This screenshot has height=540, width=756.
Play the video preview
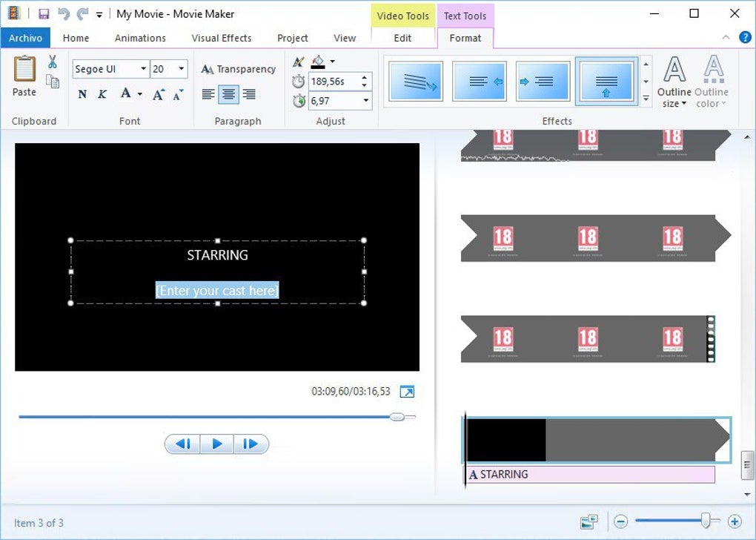(217, 444)
